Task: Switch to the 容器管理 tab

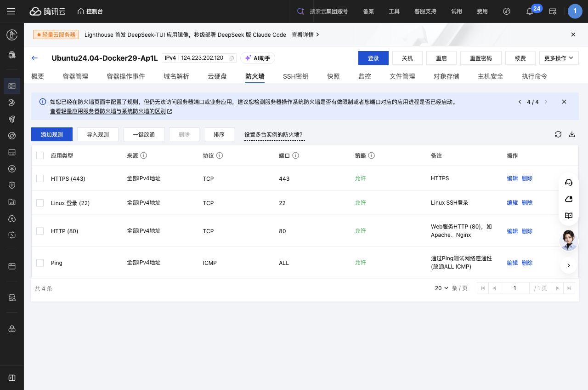Action: pyautogui.click(x=75, y=76)
